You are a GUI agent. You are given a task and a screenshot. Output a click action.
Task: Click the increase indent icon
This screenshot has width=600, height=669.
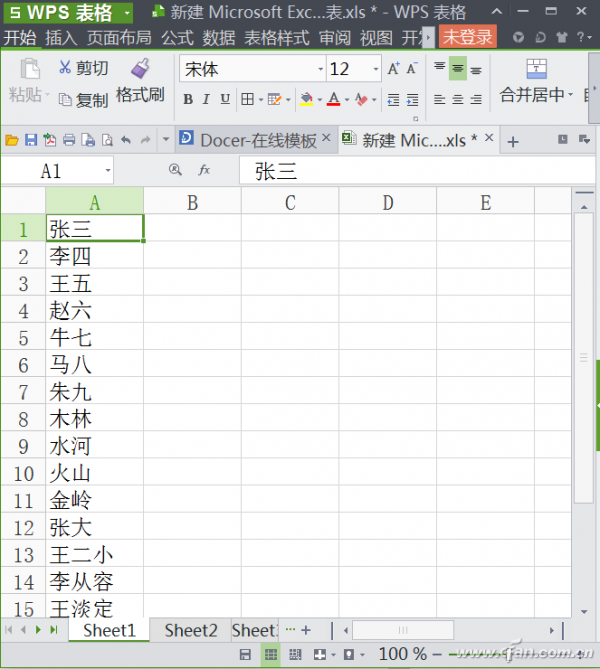(412, 99)
